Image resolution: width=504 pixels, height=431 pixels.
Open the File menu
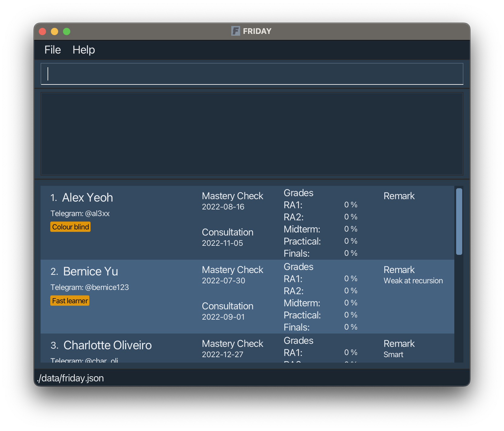[x=52, y=50]
